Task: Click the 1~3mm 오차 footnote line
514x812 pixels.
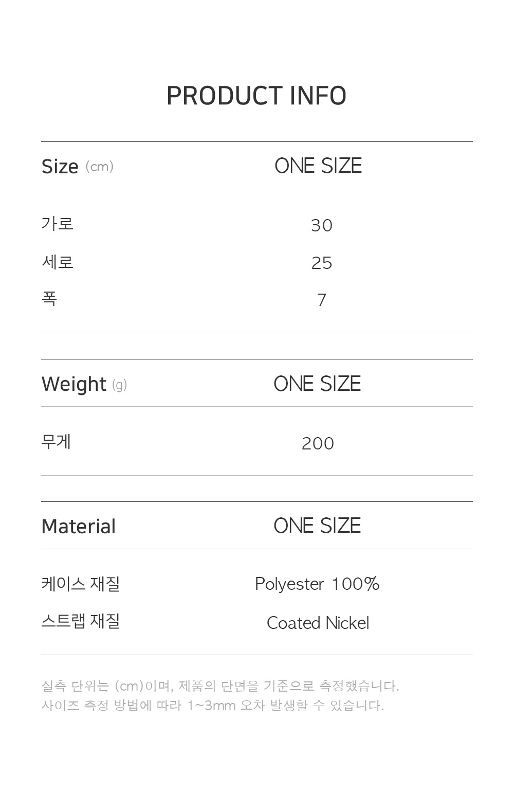Action: tap(212, 706)
